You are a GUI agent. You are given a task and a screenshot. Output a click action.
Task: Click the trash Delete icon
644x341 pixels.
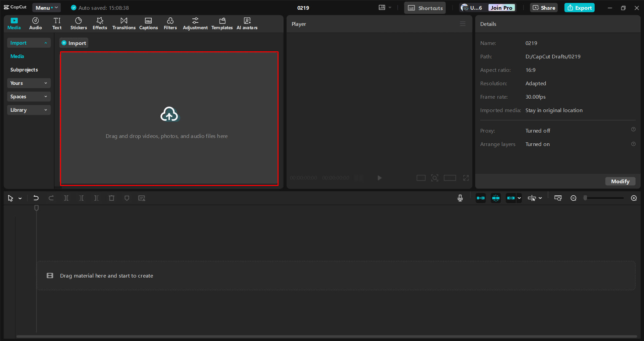111,198
